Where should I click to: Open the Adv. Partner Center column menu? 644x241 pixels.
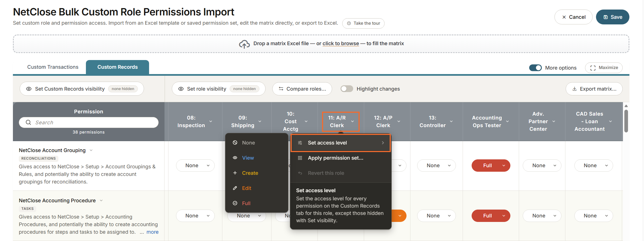coord(554,121)
